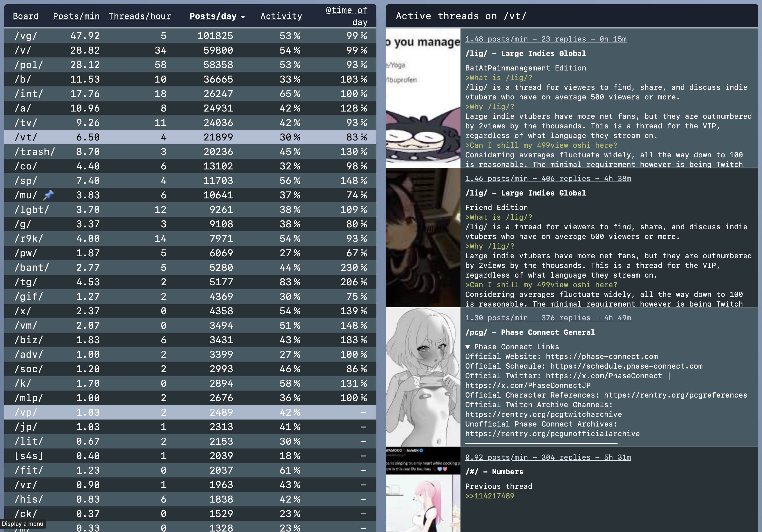This screenshot has height=532, width=762.
Task: Select the /gif/ board row
Action: click(x=190, y=296)
